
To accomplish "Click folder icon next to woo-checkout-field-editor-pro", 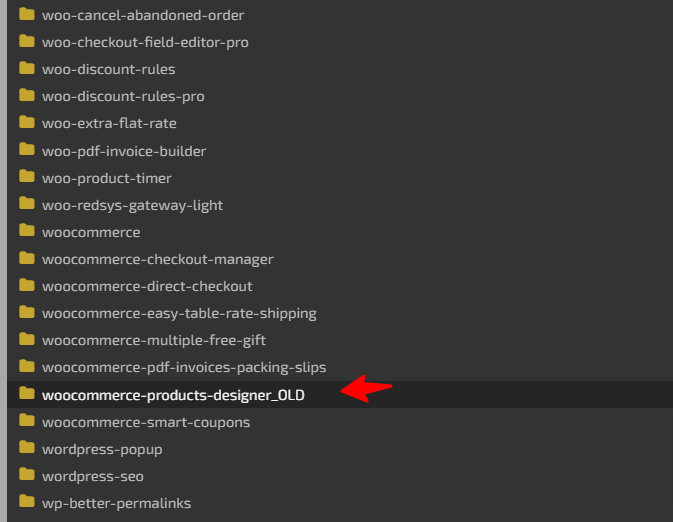I will 27,41.
